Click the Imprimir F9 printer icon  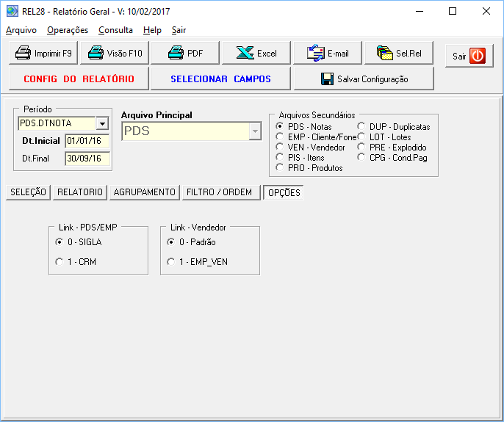point(24,53)
